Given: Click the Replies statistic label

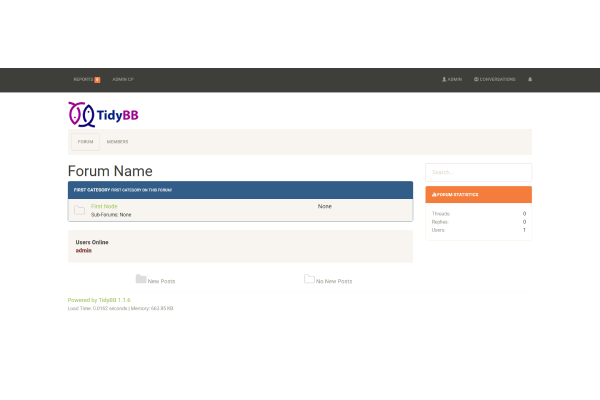Looking at the screenshot, I should (440, 222).
